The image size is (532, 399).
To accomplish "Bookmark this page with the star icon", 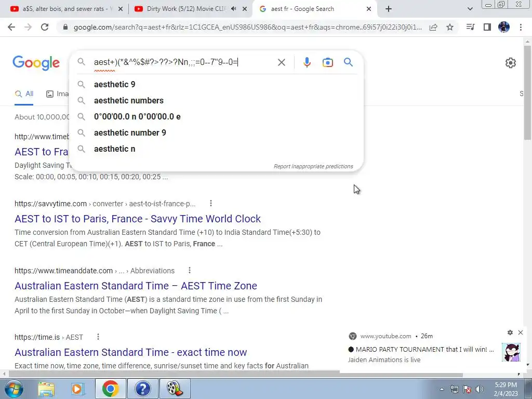I will pos(450,27).
